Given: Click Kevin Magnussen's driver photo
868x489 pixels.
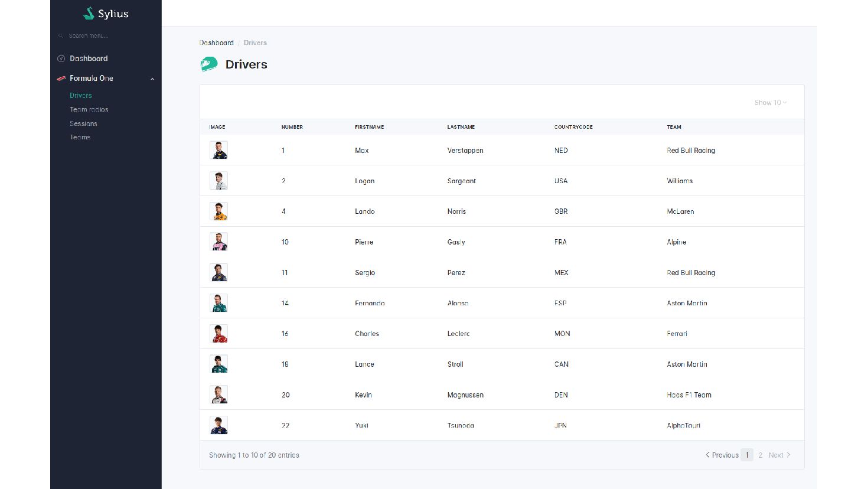Looking at the screenshot, I should click(x=218, y=395).
